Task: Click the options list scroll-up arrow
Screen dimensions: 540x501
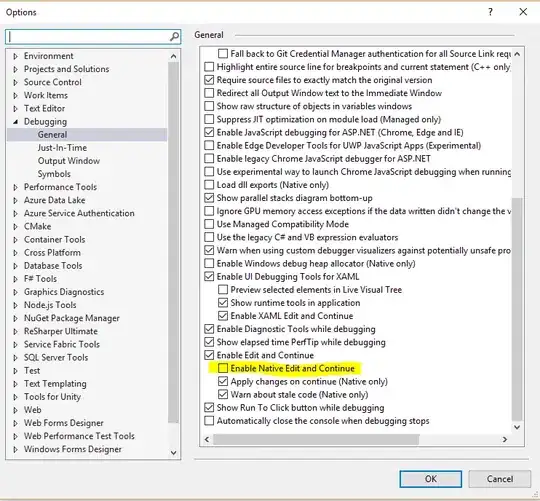Action: (517, 54)
